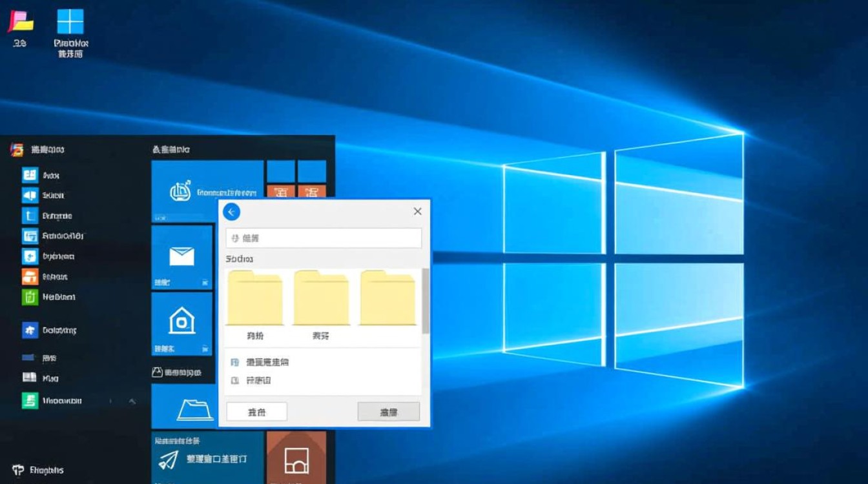Click the bottom-left white button in dialog
Viewport: 868px width, 484px height.
(256, 412)
